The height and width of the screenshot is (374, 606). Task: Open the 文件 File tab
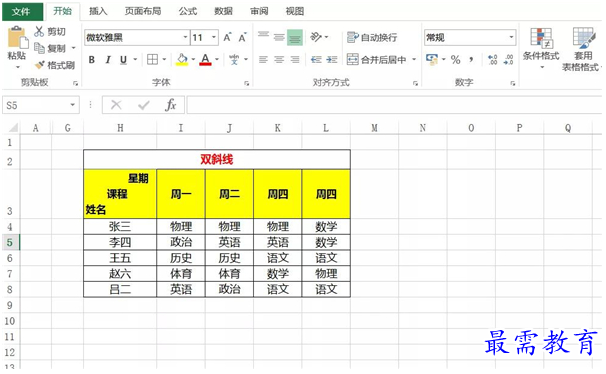pos(22,11)
